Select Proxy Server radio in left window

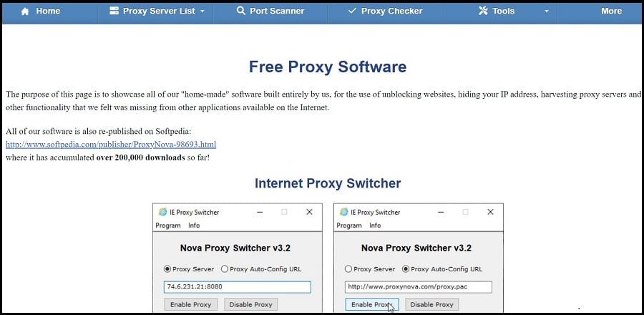tap(167, 269)
